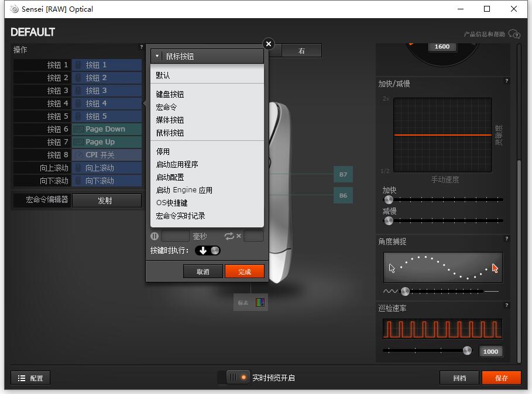Click help question mark of 操作 panel
This screenshot has height=394, width=532.
[x=141, y=47]
